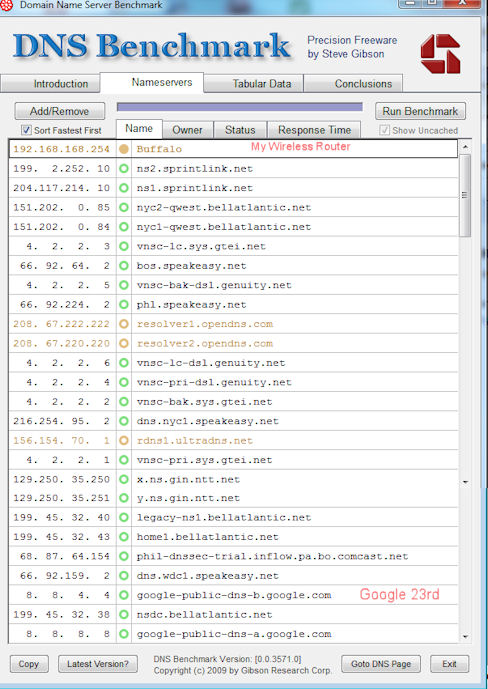Click status circle for home1.bellatlantic.net

point(124,537)
